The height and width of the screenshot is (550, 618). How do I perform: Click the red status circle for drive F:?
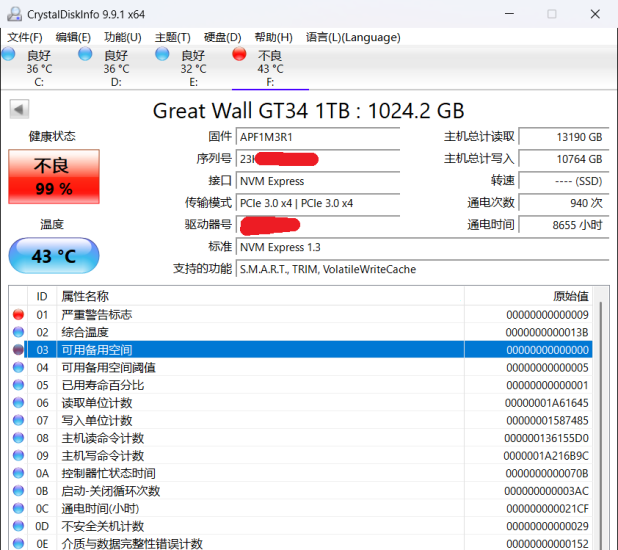(239, 54)
